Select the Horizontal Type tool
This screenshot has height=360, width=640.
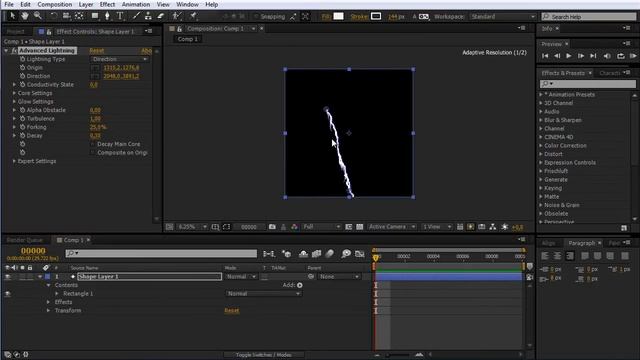tap(120, 16)
